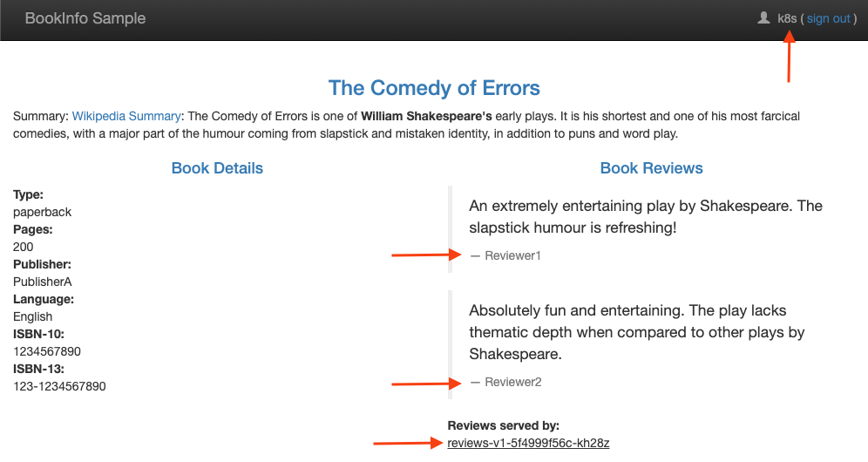Sign out of the k8s account

tap(828, 18)
